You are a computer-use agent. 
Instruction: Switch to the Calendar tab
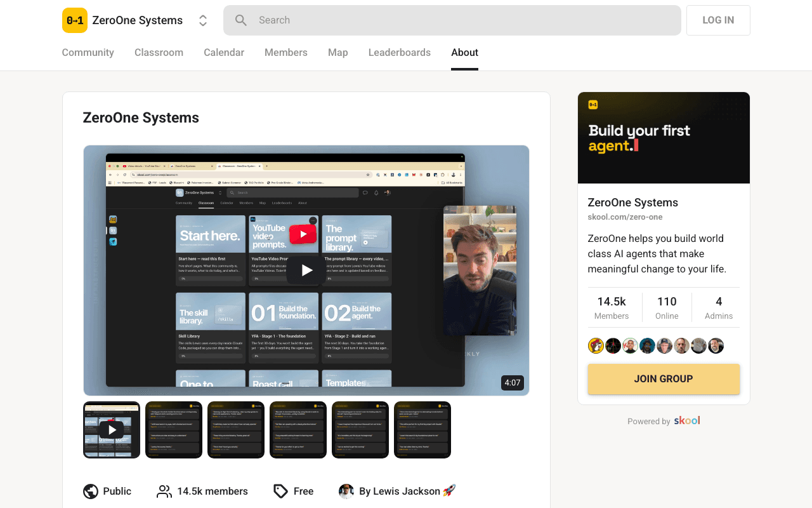[x=224, y=53]
